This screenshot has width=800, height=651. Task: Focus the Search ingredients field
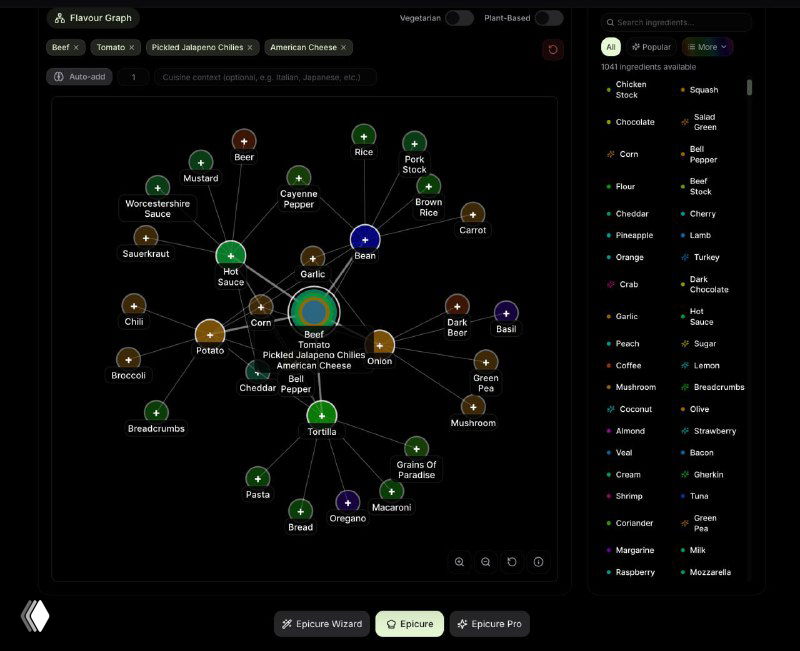point(680,22)
